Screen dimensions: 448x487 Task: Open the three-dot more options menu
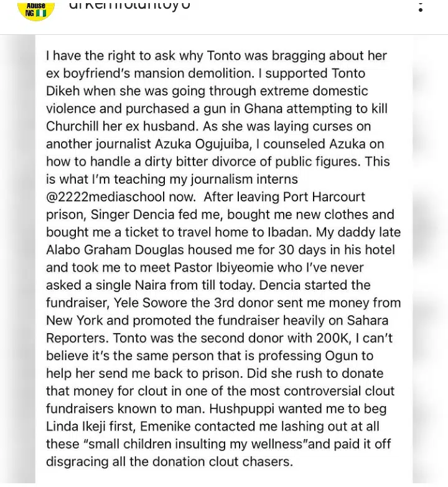(421, 6)
